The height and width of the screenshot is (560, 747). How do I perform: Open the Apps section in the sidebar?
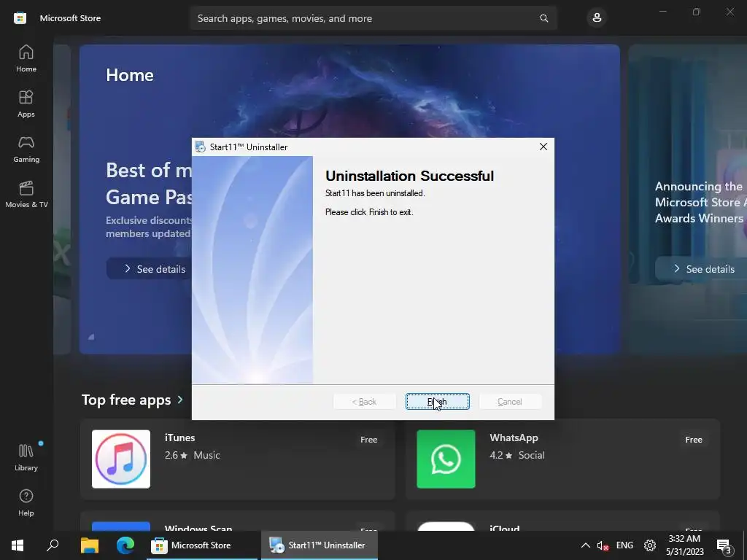coord(26,104)
